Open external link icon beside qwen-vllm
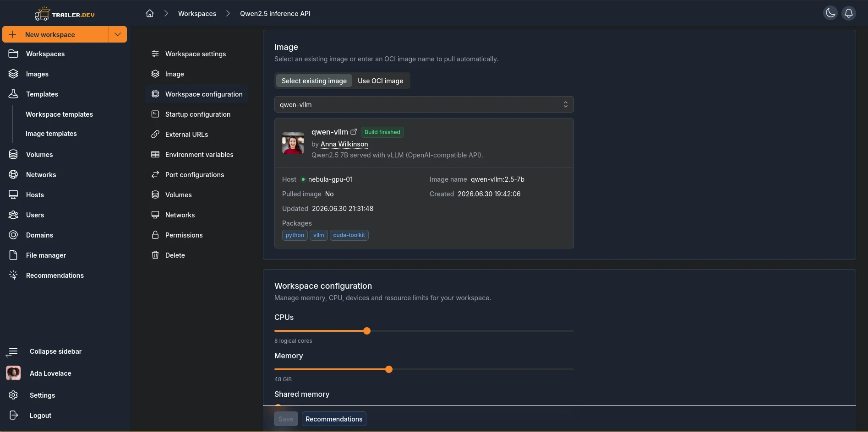The height and width of the screenshot is (432, 868). click(354, 132)
